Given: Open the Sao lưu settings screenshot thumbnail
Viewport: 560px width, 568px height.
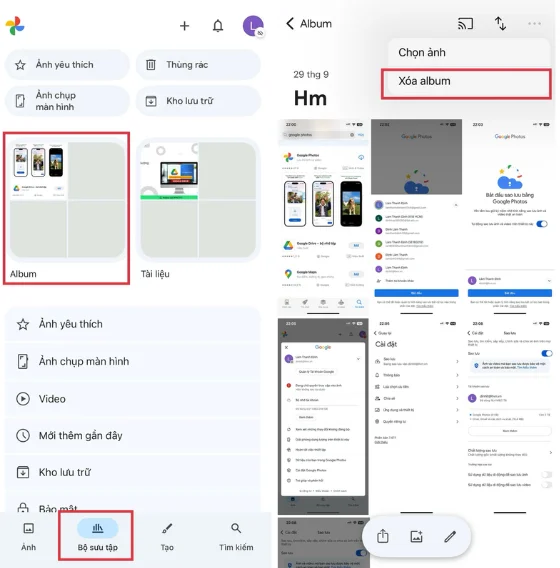Looking at the screenshot, I should 510,416.
